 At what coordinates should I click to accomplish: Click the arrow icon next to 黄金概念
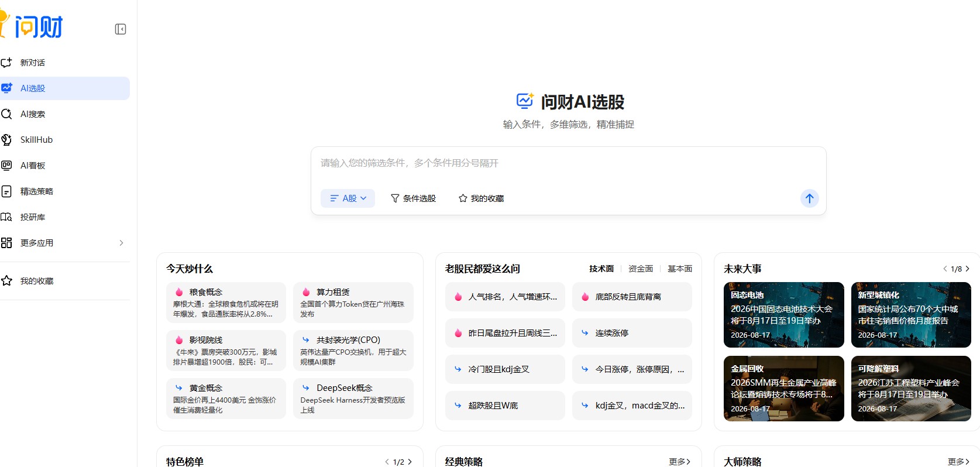179,388
